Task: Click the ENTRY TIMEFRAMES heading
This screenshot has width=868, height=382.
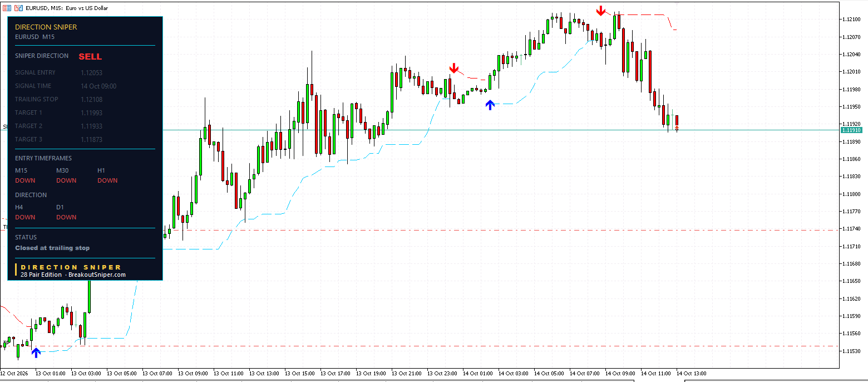Action: click(x=43, y=158)
